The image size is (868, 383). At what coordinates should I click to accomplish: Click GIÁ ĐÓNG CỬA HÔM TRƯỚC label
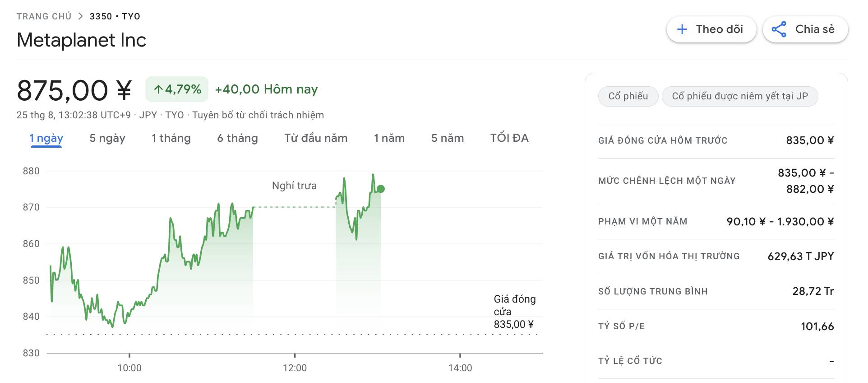click(x=663, y=140)
